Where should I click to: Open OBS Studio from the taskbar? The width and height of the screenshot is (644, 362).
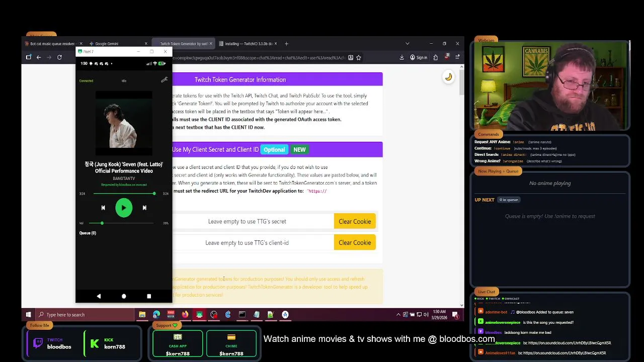tap(214, 315)
